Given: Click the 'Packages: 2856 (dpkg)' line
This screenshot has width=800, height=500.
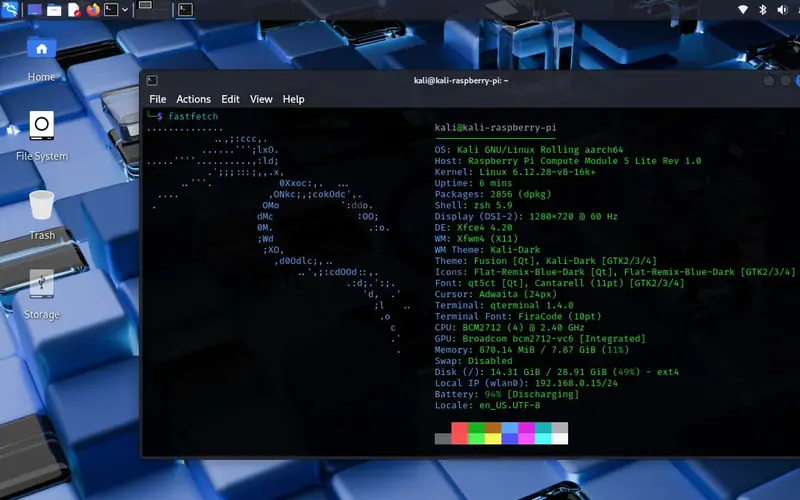Looking at the screenshot, I should click(x=493, y=194).
